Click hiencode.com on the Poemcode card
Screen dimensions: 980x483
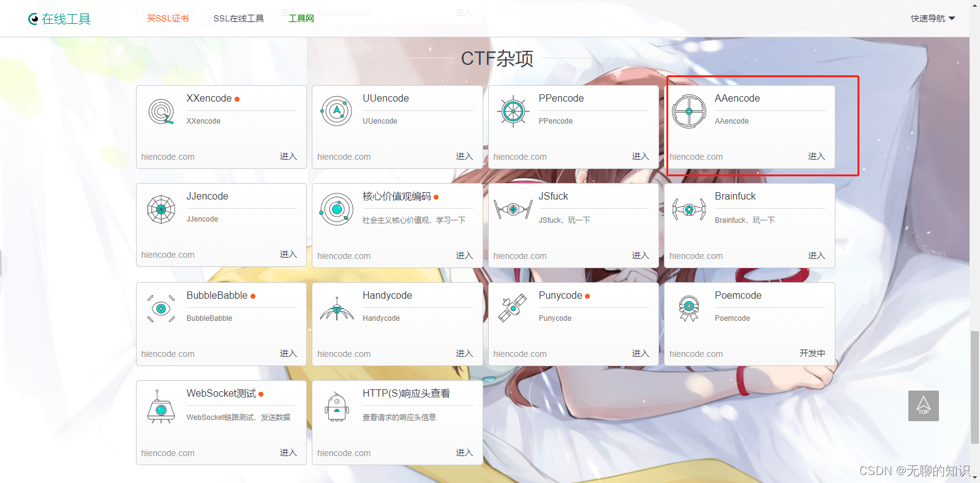click(696, 354)
